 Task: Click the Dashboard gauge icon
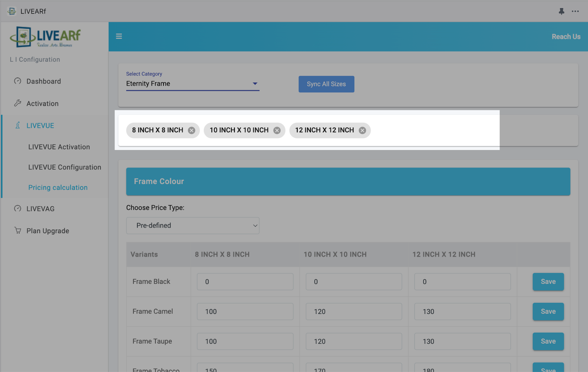click(x=18, y=81)
